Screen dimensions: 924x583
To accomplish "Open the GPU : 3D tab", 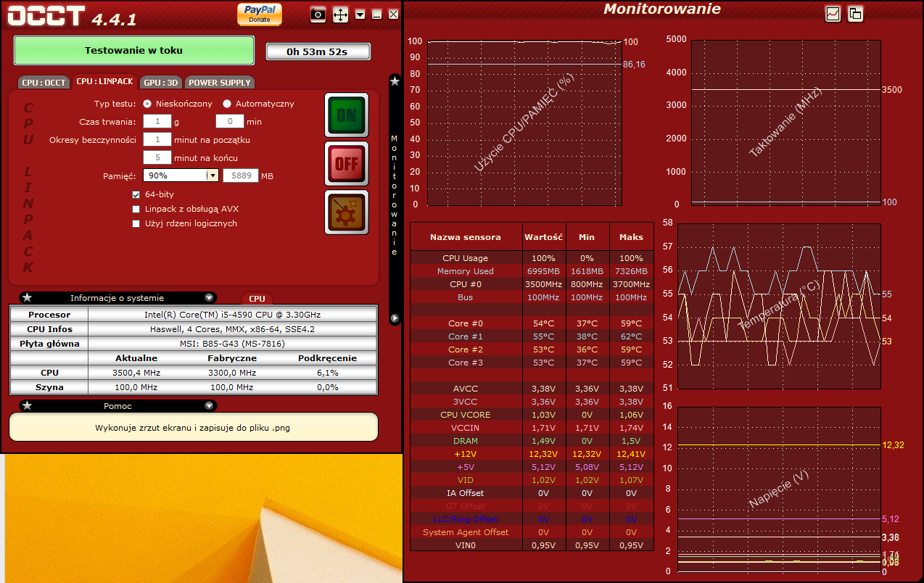I will click(161, 82).
